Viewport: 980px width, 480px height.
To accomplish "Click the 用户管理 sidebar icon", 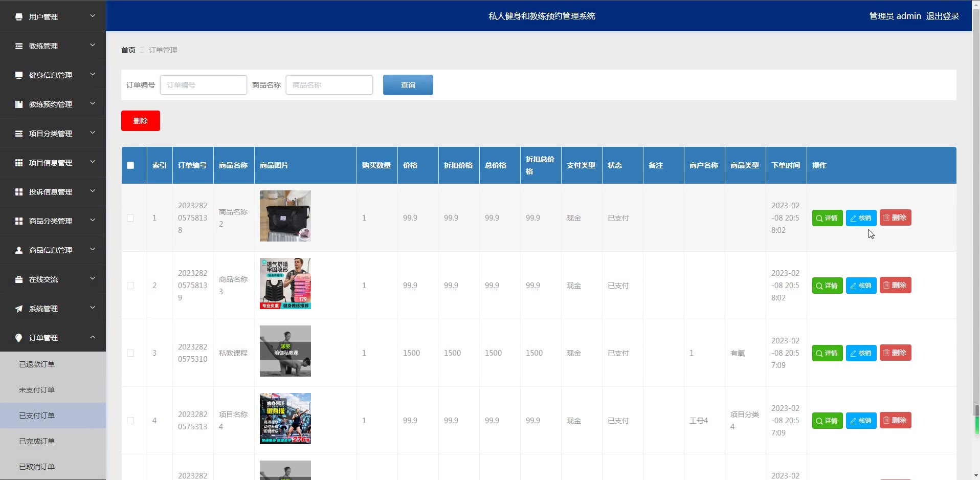I will (19, 17).
